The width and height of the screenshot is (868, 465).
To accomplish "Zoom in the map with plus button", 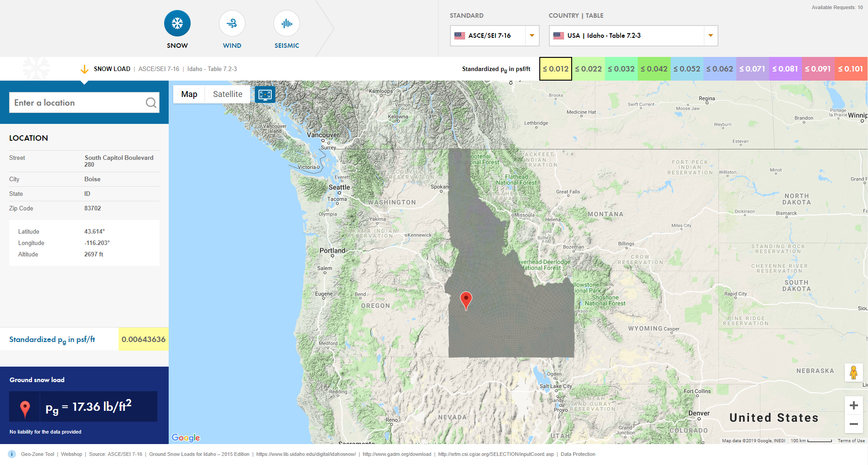I will click(853, 405).
